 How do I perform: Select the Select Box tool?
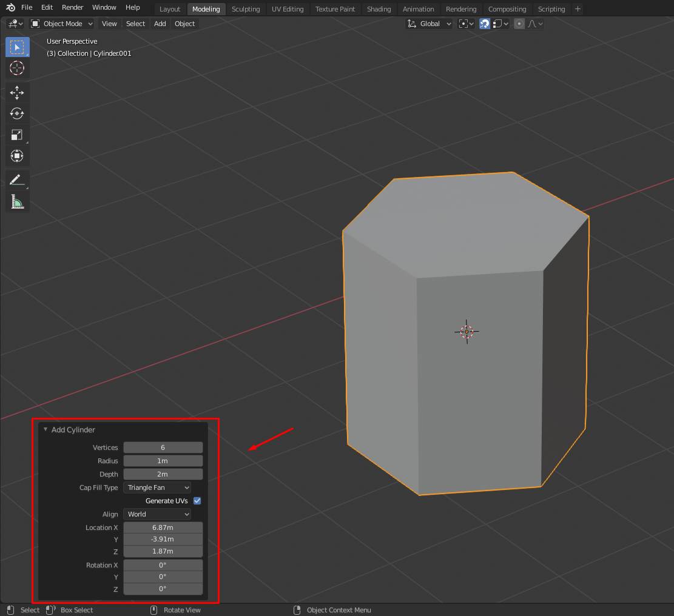(17, 47)
